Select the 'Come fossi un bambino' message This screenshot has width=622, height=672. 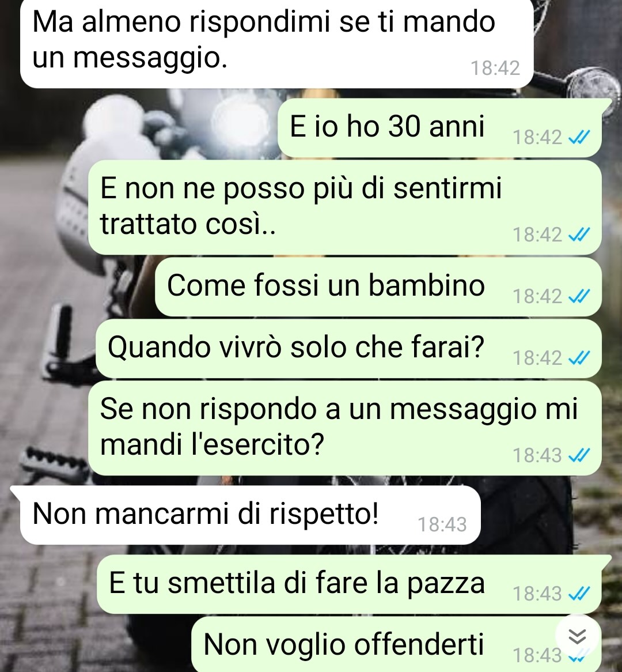pos(378,286)
